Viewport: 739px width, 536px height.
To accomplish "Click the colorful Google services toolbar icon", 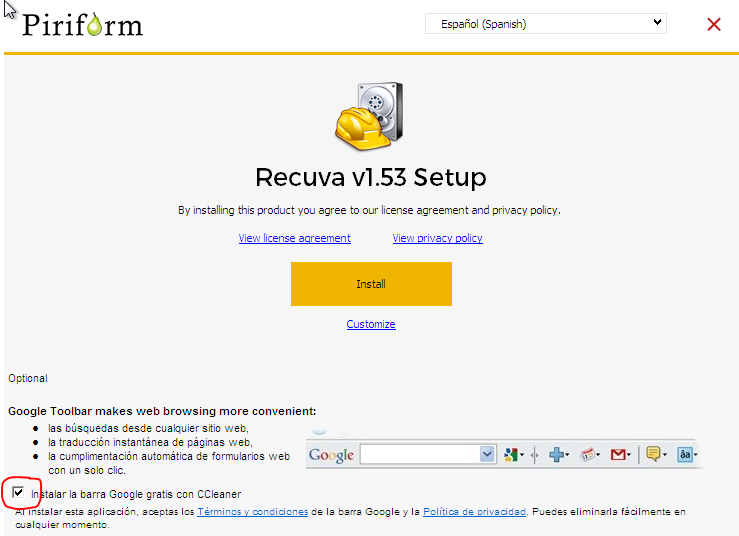I will click(512, 455).
